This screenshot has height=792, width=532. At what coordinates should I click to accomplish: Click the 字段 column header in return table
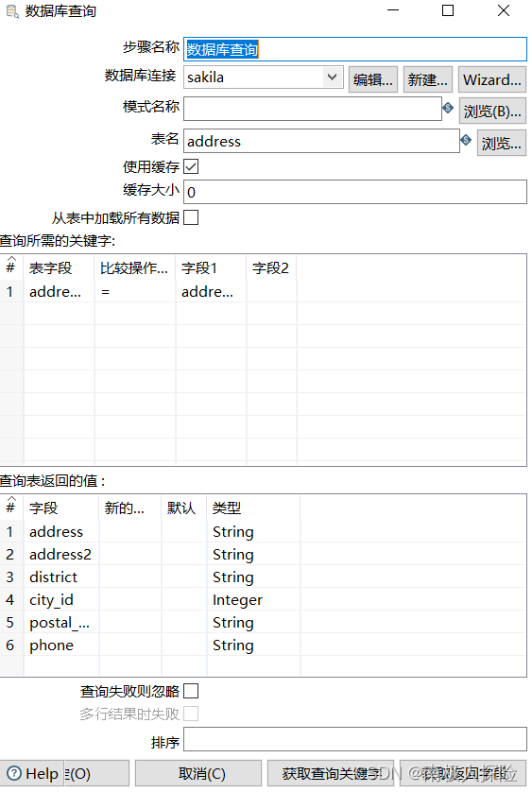click(x=60, y=508)
